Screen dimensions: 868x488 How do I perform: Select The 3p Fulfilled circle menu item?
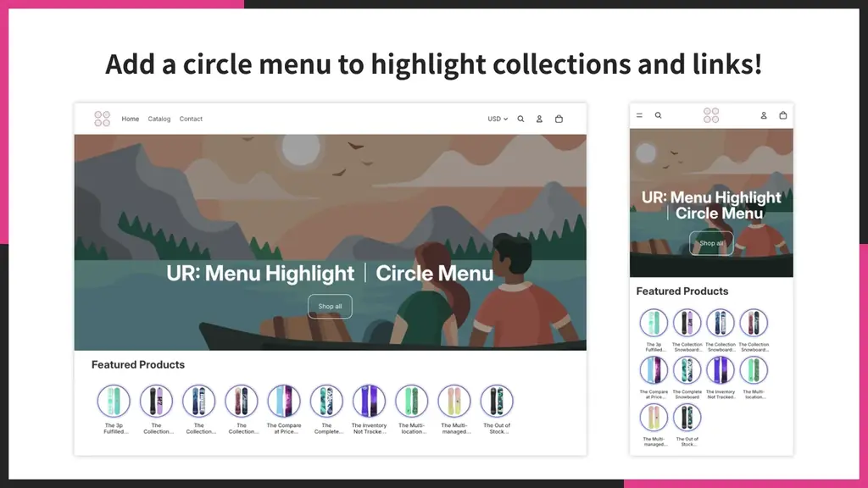pyautogui.click(x=114, y=401)
